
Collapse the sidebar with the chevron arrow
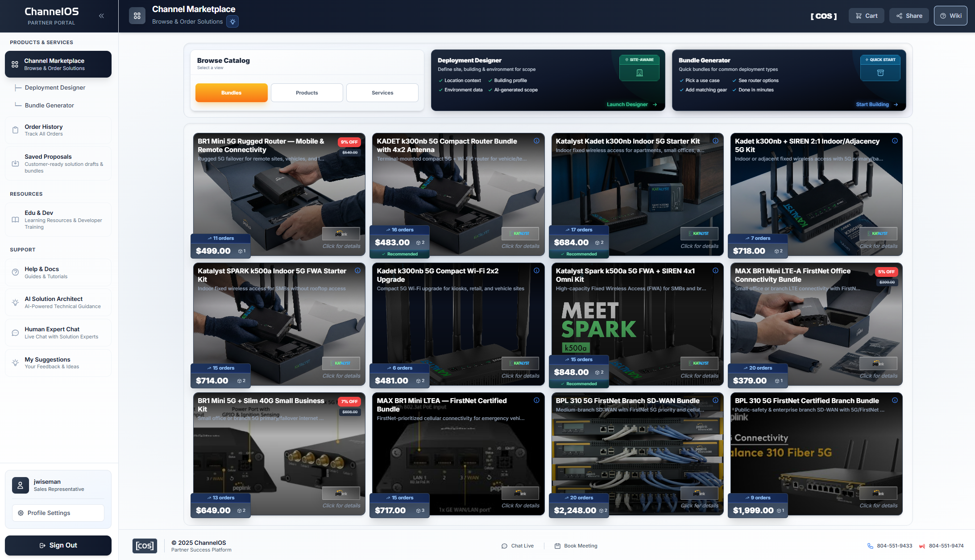tap(101, 16)
